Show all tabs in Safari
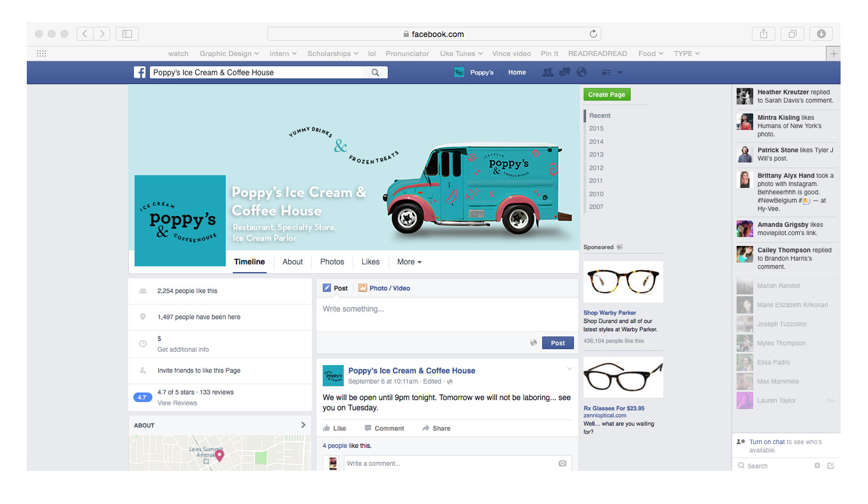Viewport: 868px width, 504px height. 792,34
